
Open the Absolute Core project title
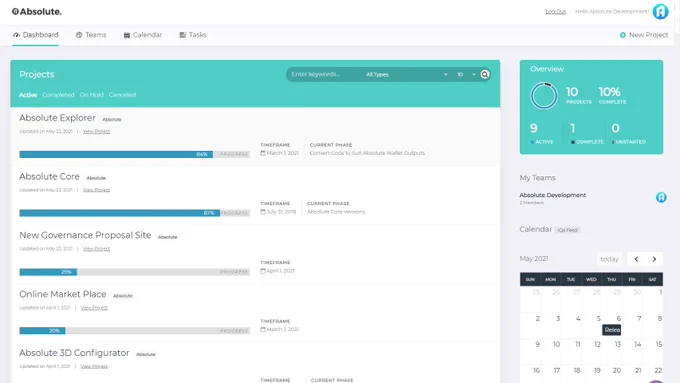(x=49, y=177)
